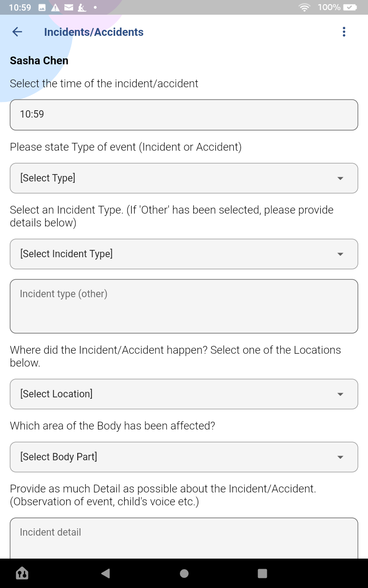Tap the leftmost icon in the navigation bar
368x588 pixels.
[x=22, y=573]
